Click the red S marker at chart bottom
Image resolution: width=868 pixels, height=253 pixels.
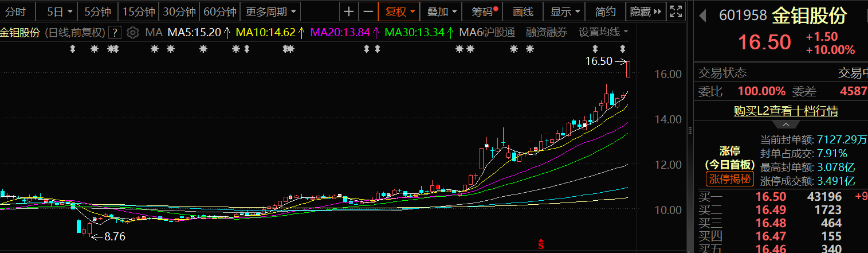(x=540, y=244)
